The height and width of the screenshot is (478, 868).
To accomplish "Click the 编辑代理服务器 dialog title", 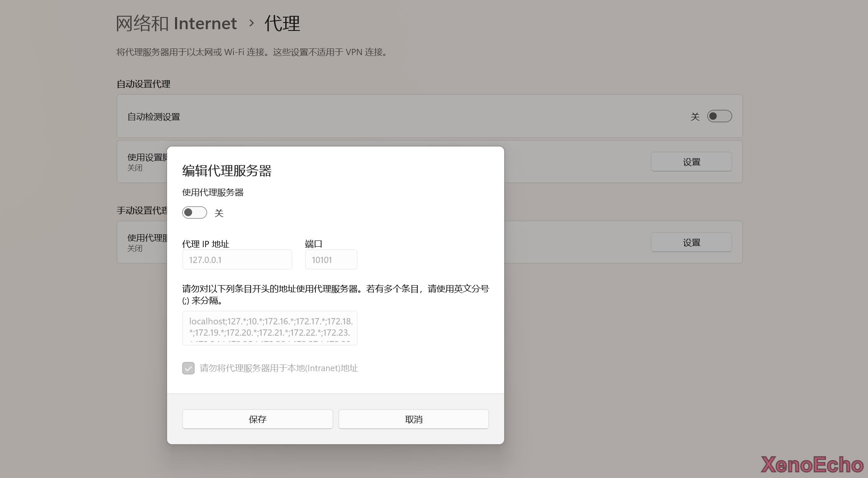I will (x=226, y=170).
